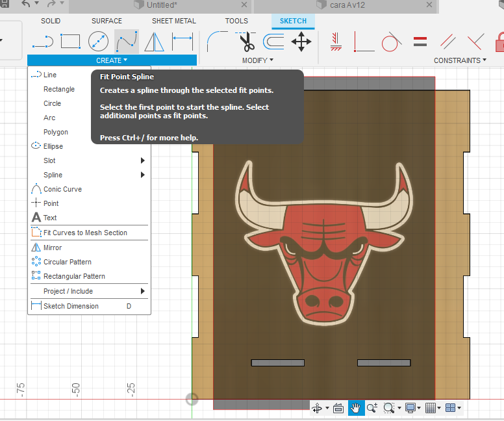Image resolution: width=504 pixels, height=421 pixels.
Task: Click the bull logo canvas image
Action: 324,243
